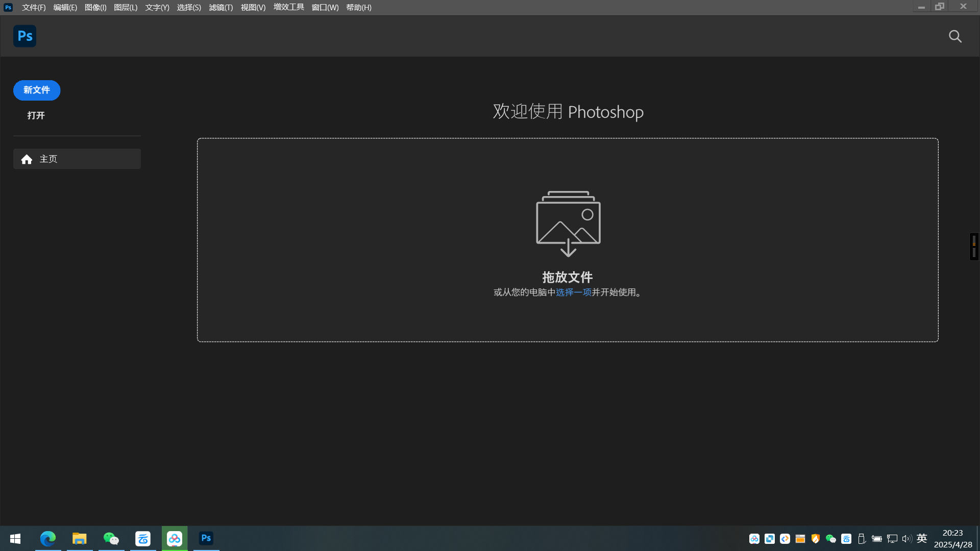Viewport: 980px width, 551px height.
Task: Open the 图层(L) menu
Action: (x=126, y=8)
